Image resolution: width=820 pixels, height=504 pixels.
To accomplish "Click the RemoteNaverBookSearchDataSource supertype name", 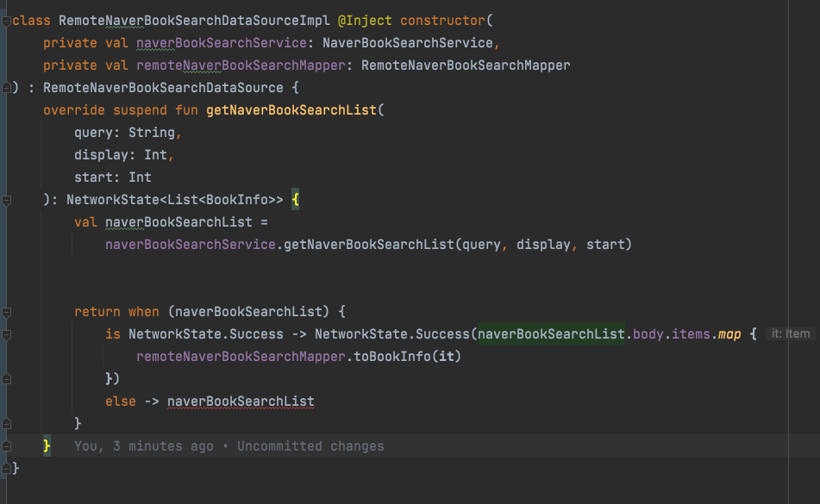I will 163,88.
